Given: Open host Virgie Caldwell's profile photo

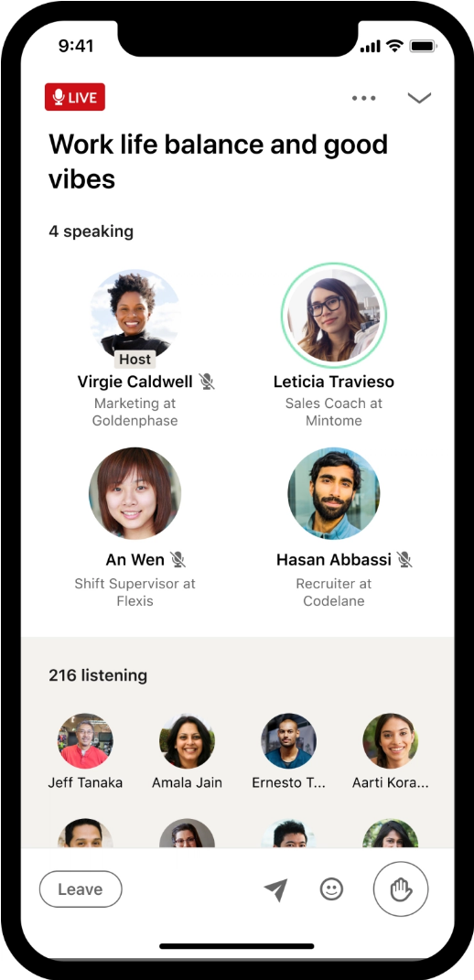Looking at the screenshot, I should pyautogui.click(x=135, y=316).
